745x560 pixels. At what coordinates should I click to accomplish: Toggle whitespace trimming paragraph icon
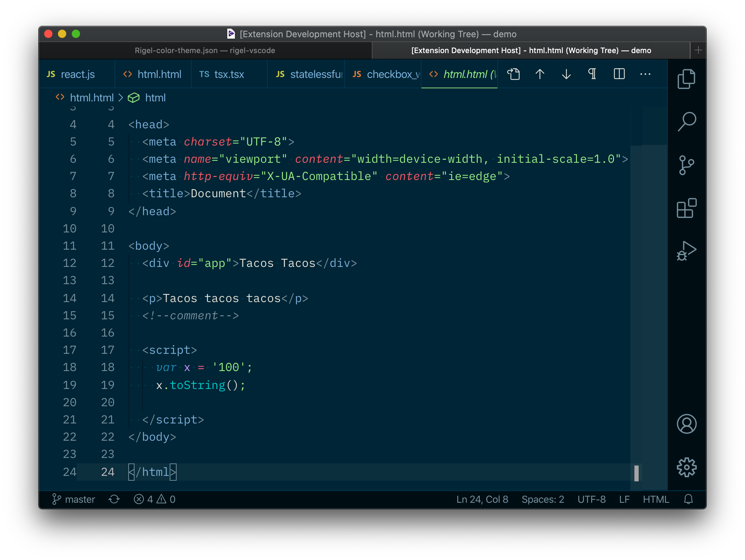[x=592, y=74]
